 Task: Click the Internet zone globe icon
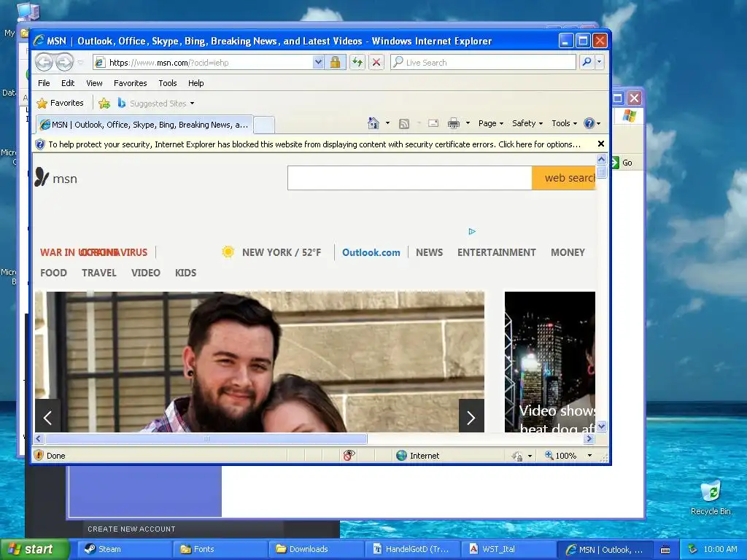[402, 456]
